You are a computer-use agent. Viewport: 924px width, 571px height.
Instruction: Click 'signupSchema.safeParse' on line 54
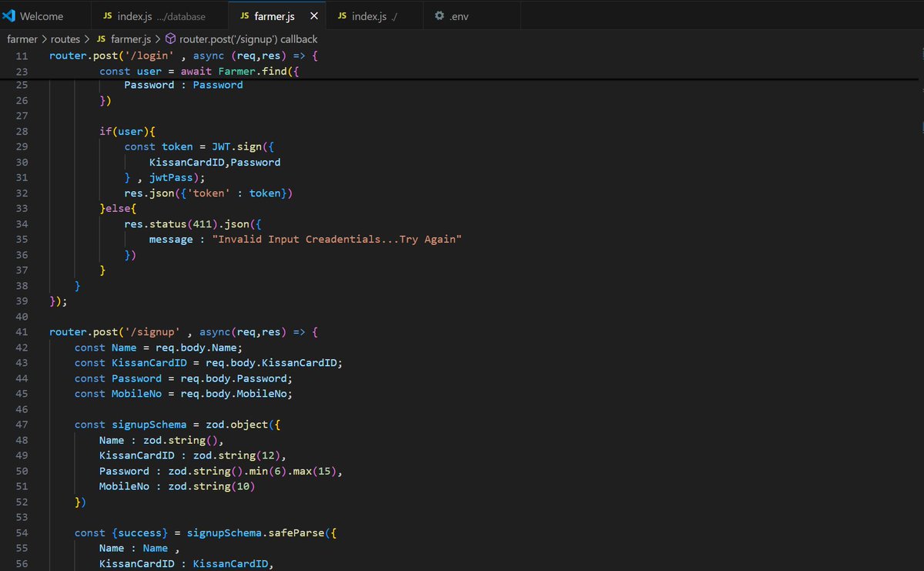click(256, 532)
